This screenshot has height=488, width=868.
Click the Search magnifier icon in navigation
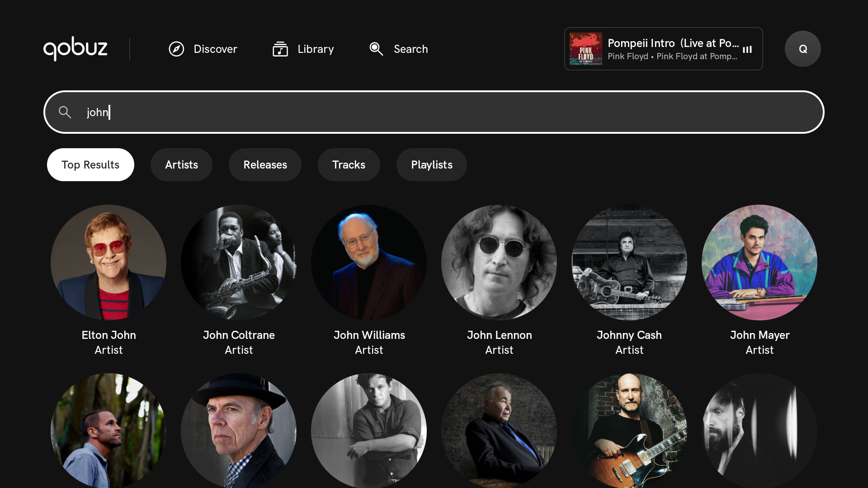tap(376, 49)
